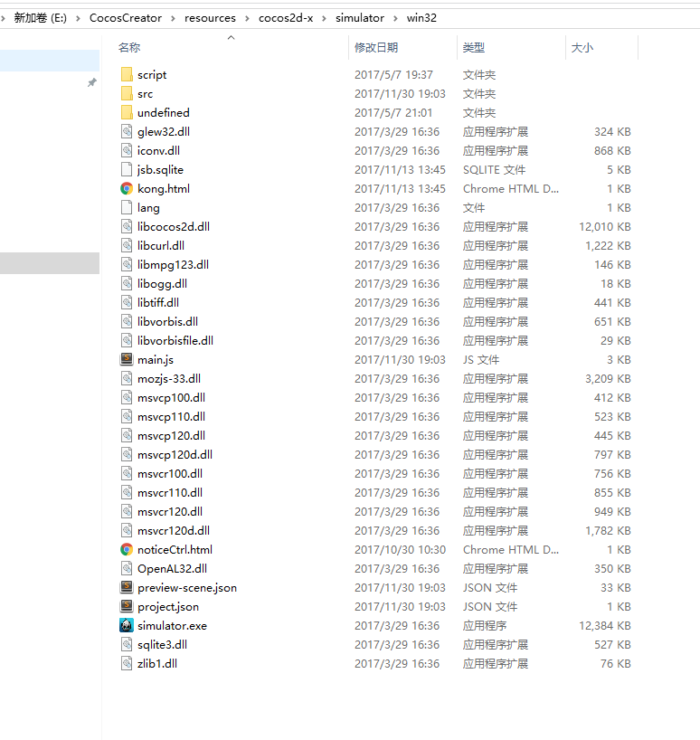The image size is (700, 740).
Task: Click the OpenAL32.dll file icon
Action: [x=127, y=568]
